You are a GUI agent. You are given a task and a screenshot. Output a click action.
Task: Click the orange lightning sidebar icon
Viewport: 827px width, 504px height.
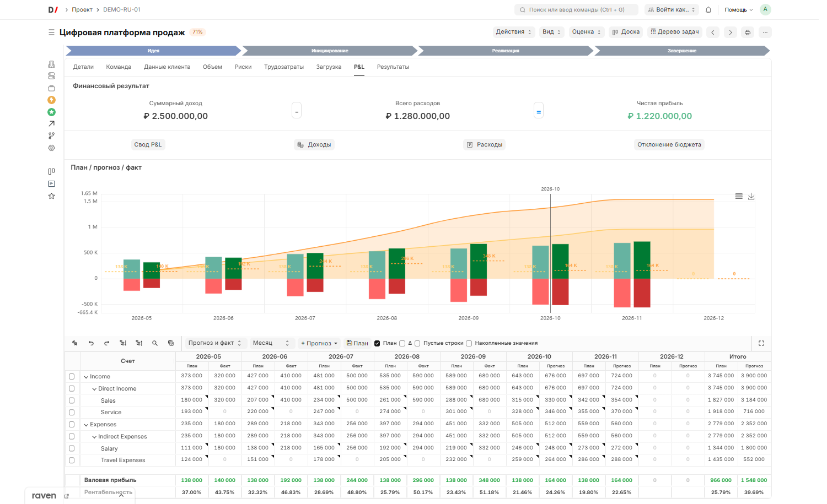tap(51, 100)
